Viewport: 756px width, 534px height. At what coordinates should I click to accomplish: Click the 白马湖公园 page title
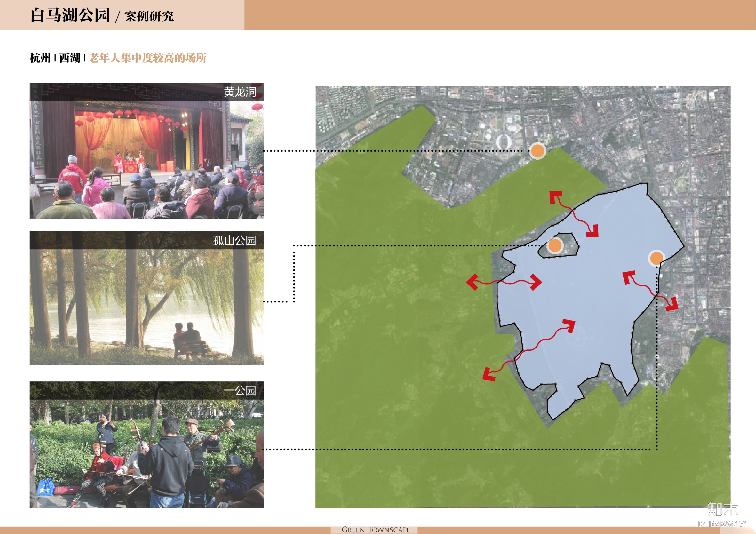click(x=70, y=15)
